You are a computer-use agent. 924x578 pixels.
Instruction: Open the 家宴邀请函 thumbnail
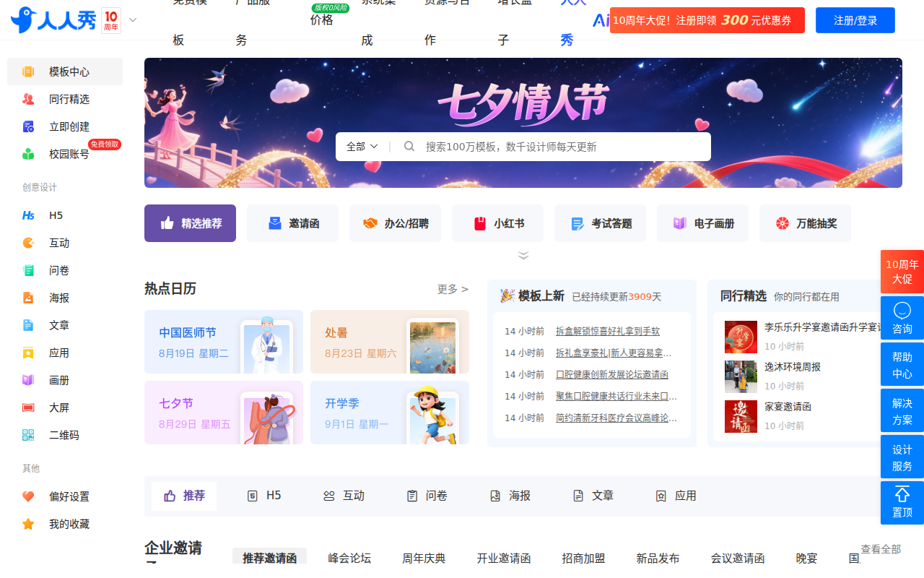[741, 416]
